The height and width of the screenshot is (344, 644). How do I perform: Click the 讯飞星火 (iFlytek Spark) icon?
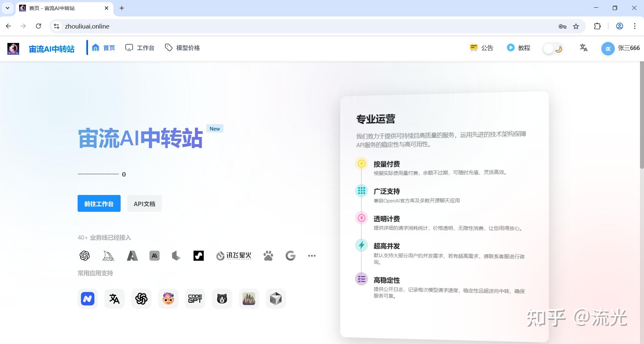tap(233, 255)
